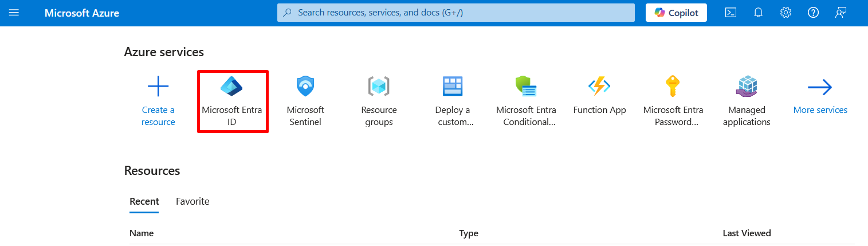Open Microsoft Entra Conditional Access icon

[526, 87]
